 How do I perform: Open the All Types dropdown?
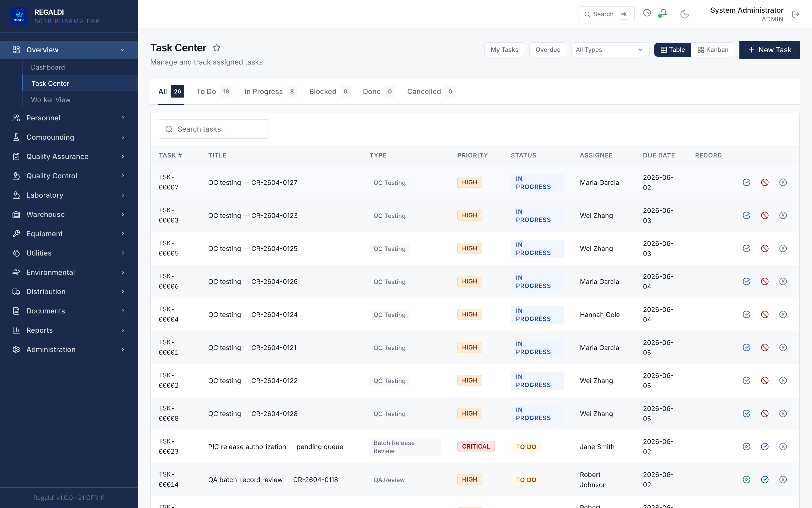(610, 50)
